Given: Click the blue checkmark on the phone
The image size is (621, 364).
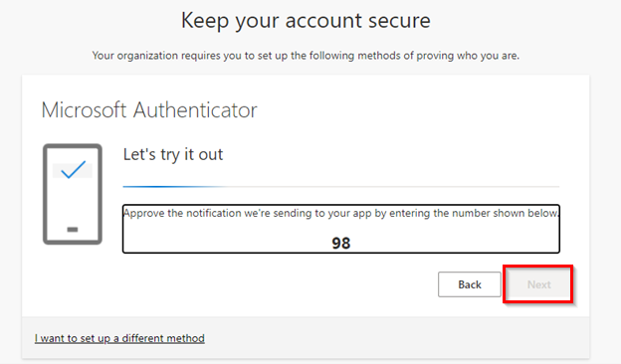Looking at the screenshot, I should tap(74, 169).
